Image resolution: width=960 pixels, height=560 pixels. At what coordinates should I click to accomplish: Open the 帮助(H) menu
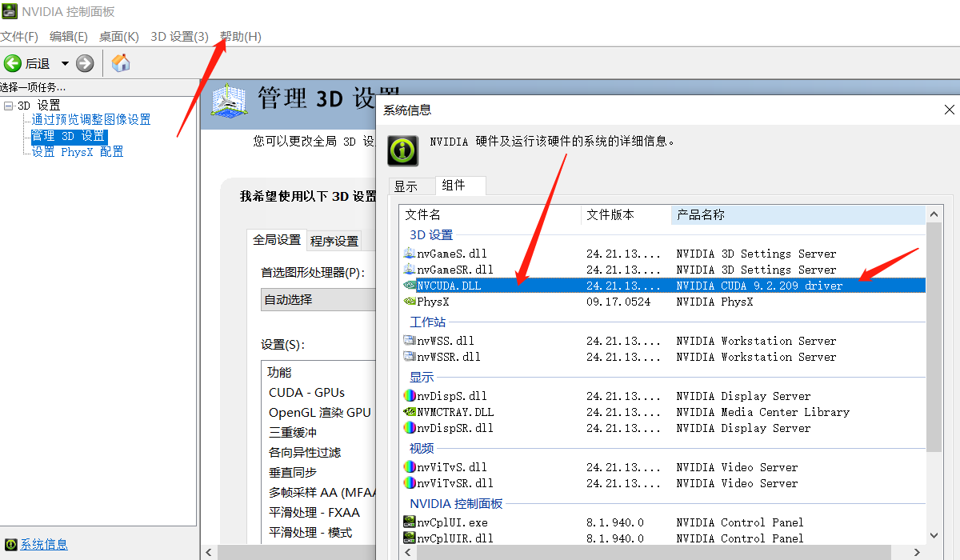[x=240, y=37]
